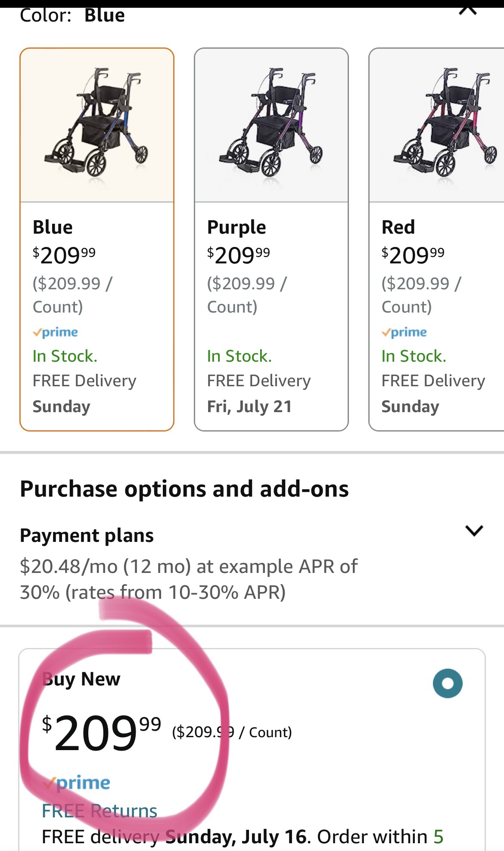504x851 pixels.
Task: Select the Buy New radio button
Action: (x=448, y=683)
